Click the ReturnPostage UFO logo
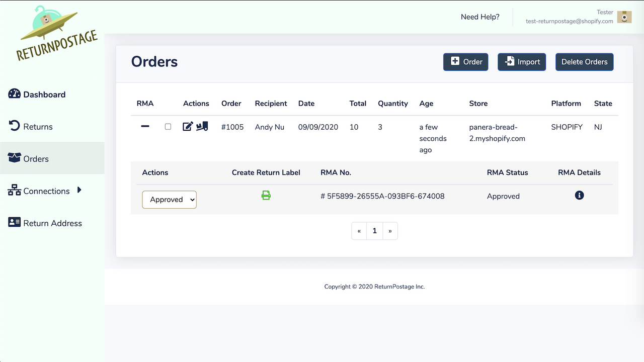644x362 pixels. pyautogui.click(x=57, y=33)
